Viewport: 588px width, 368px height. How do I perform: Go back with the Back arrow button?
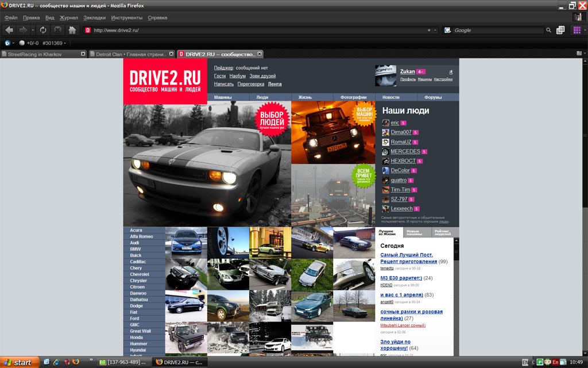pos(10,30)
